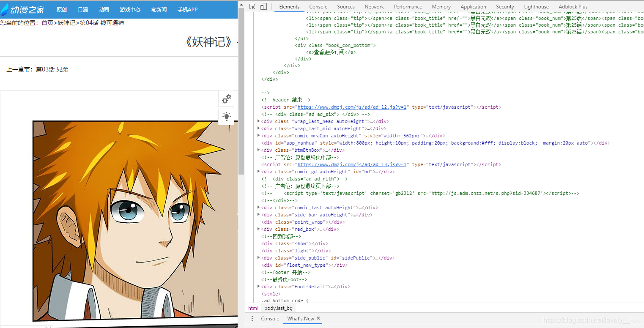Expand the wrap_last_head div node

coord(259,121)
